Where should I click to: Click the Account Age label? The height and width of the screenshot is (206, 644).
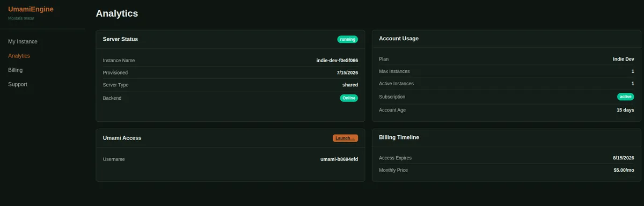click(392, 110)
